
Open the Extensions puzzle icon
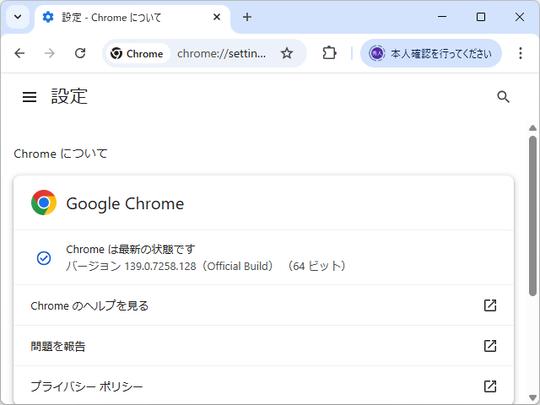pyautogui.click(x=329, y=53)
